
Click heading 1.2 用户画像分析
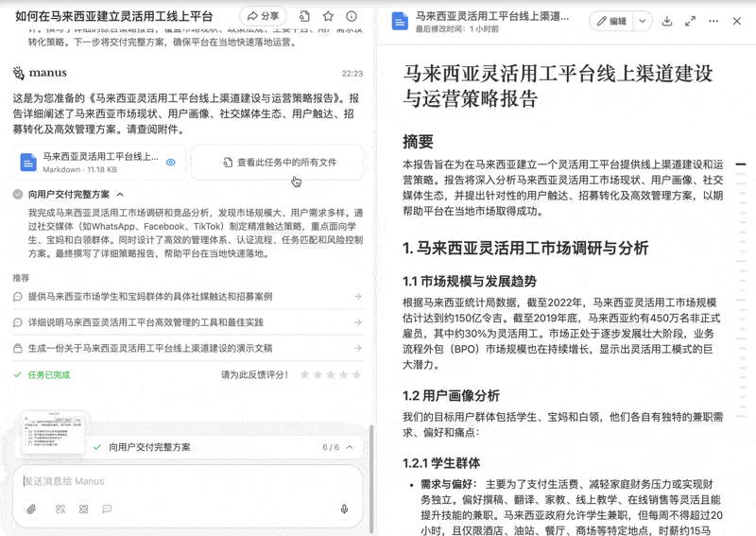(x=451, y=395)
